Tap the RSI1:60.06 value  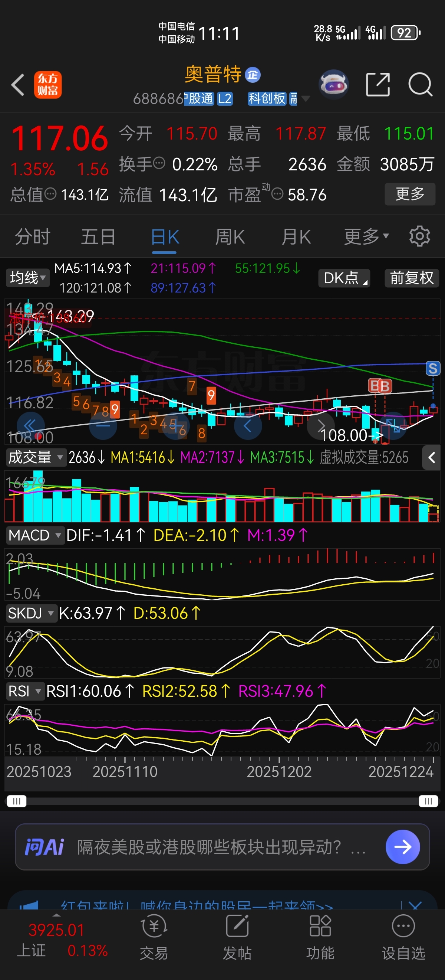click(90, 691)
